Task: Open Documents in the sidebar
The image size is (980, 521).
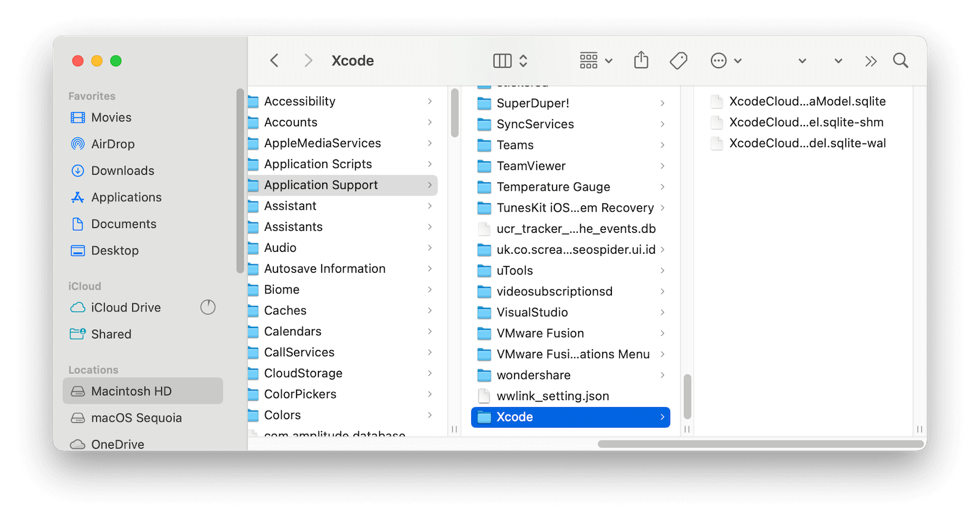Action: [x=143, y=224]
